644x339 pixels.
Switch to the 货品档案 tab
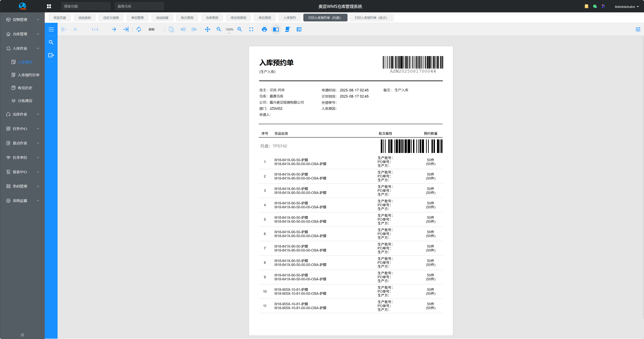coord(162,18)
